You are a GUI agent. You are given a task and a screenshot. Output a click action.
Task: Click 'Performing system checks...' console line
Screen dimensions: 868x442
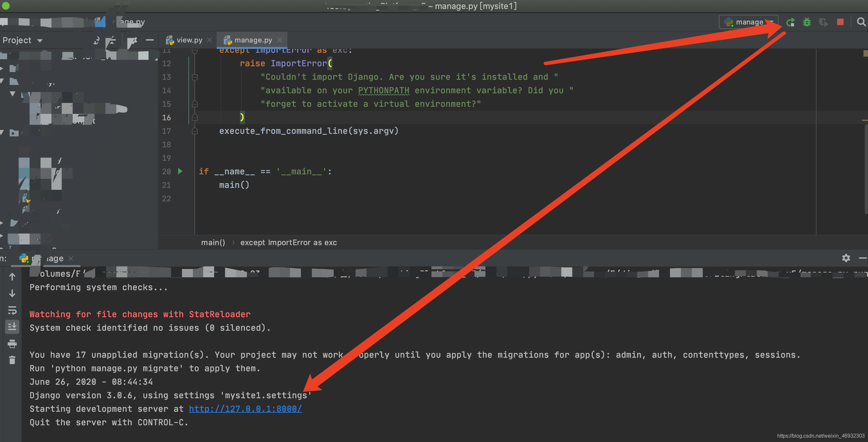click(x=98, y=288)
